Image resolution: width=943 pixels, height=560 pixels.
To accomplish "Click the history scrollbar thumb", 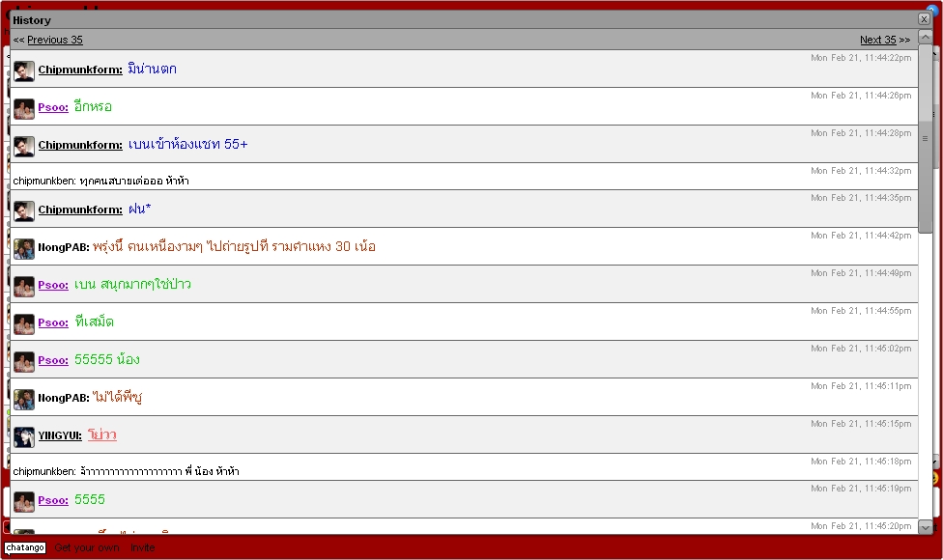I will 926,138.
